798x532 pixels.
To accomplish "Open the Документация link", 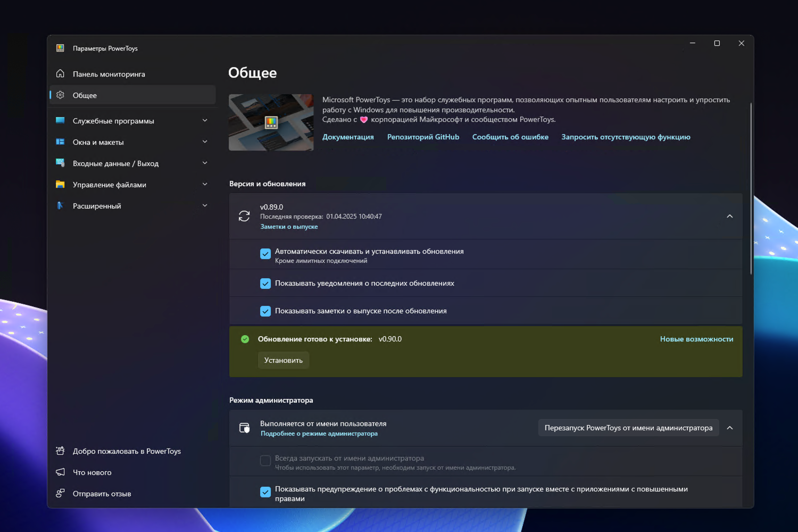I will pyautogui.click(x=348, y=137).
